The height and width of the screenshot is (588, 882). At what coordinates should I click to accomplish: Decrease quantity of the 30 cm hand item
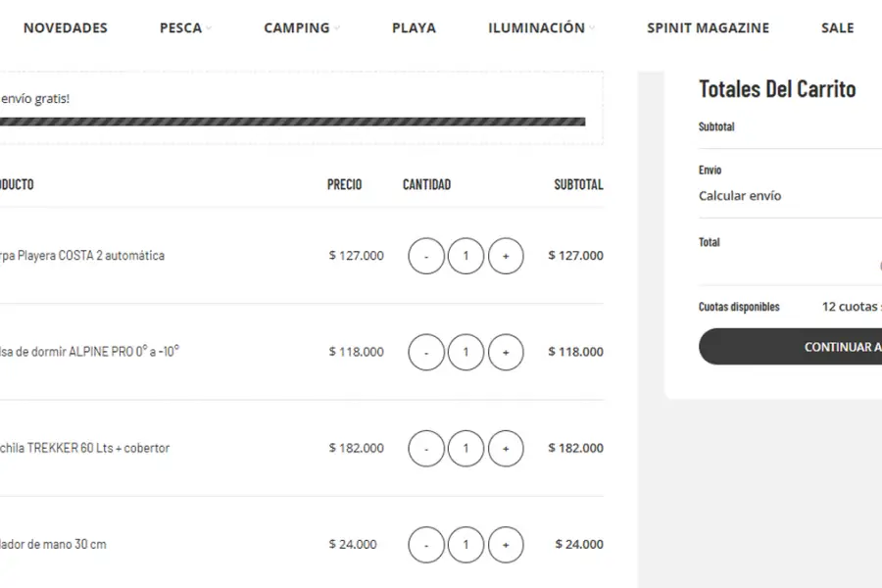426,544
